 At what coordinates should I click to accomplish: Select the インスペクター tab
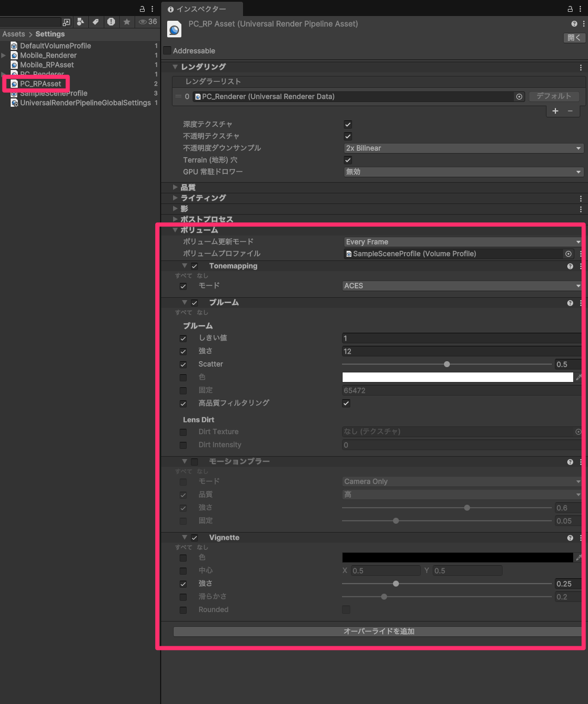(202, 9)
